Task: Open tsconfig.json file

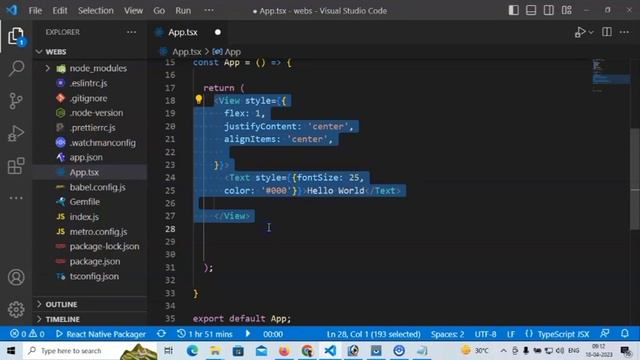Action: pyautogui.click(x=94, y=276)
